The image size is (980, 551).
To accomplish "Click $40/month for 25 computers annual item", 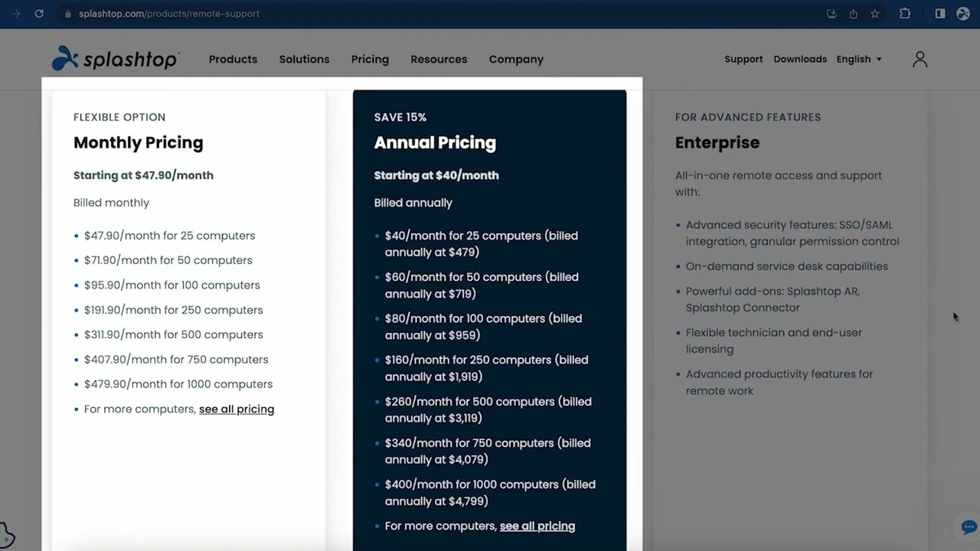I will click(482, 244).
